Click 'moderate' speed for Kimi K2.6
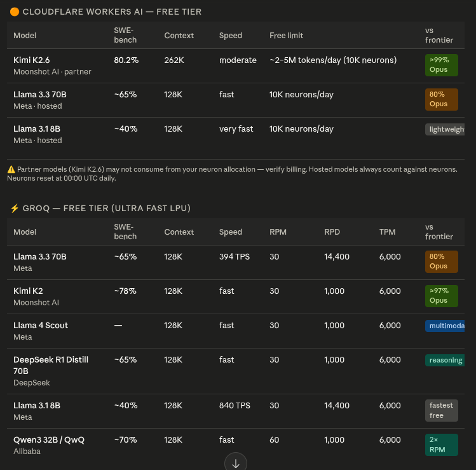 pos(238,60)
